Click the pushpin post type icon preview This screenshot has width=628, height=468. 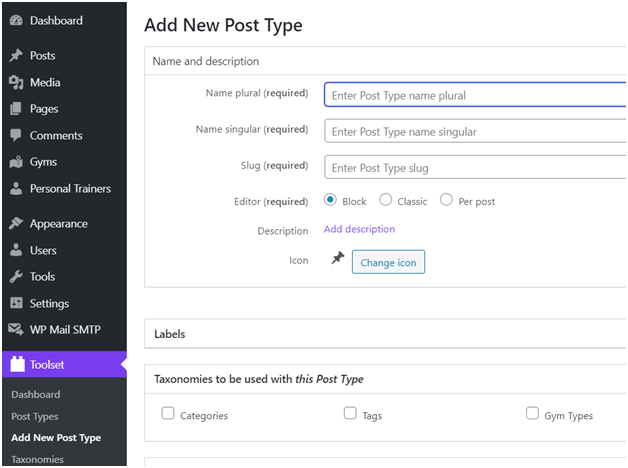click(338, 258)
